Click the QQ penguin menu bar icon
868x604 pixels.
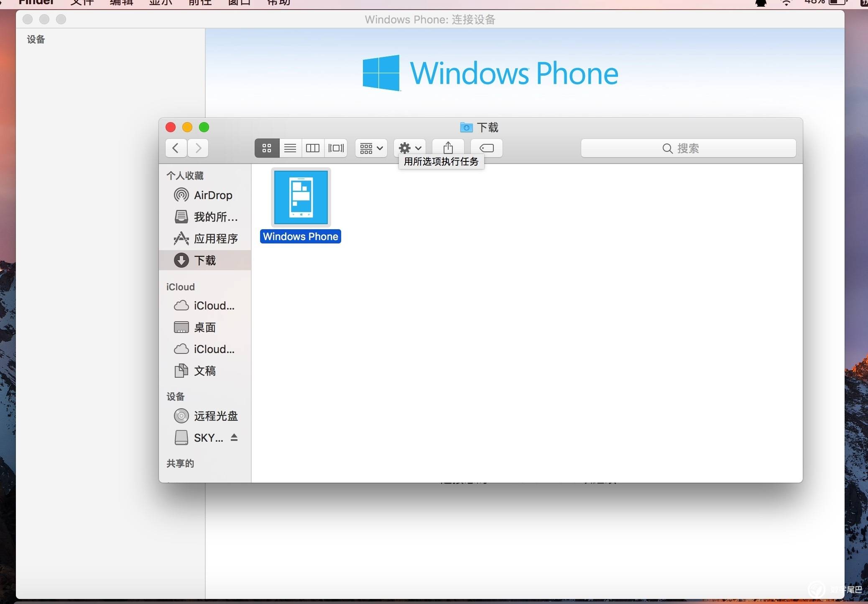click(x=761, y=3)
